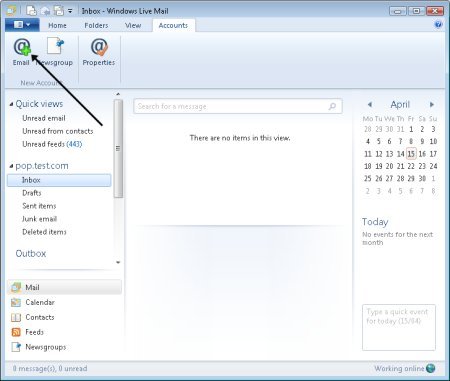This screenshot has height=381, width=450.
Task: Open account Properties
Action: pos(99,52)
